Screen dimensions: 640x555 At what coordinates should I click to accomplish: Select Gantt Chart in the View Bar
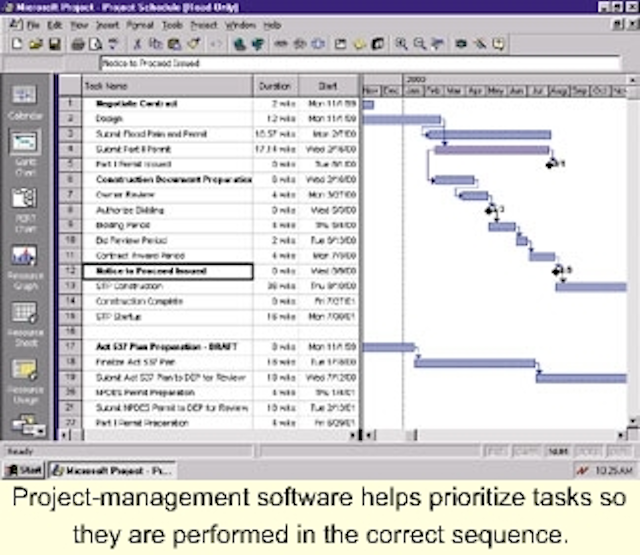tap(25, 152)
